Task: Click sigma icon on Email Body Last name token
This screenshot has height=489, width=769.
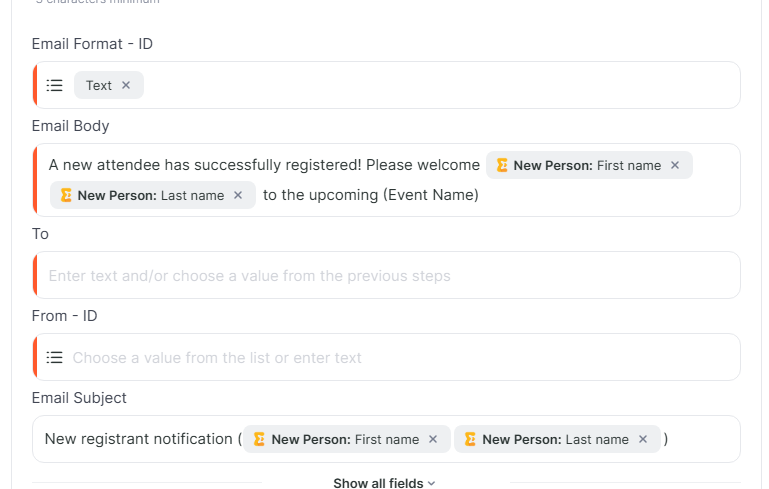Action: (66, 195)
